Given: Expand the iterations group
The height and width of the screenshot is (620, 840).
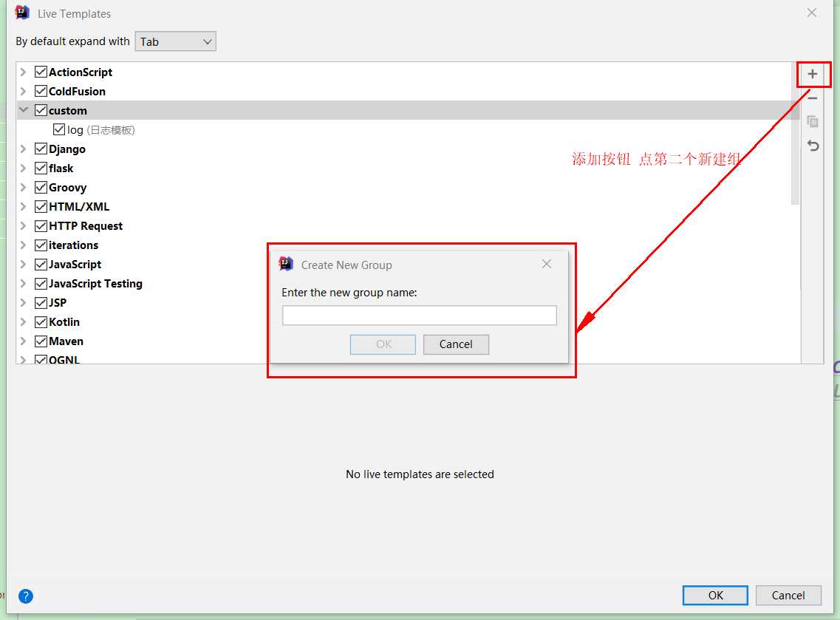Looking at the screenshot, I should [x=23, y=245].
